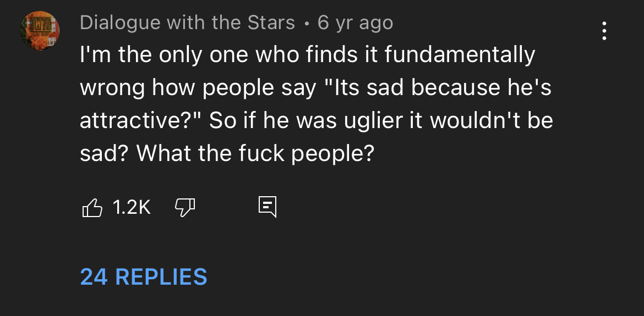Click the final comment line beginning "sad?"
The width and height of the screenshot is (644, 316).
227,153
